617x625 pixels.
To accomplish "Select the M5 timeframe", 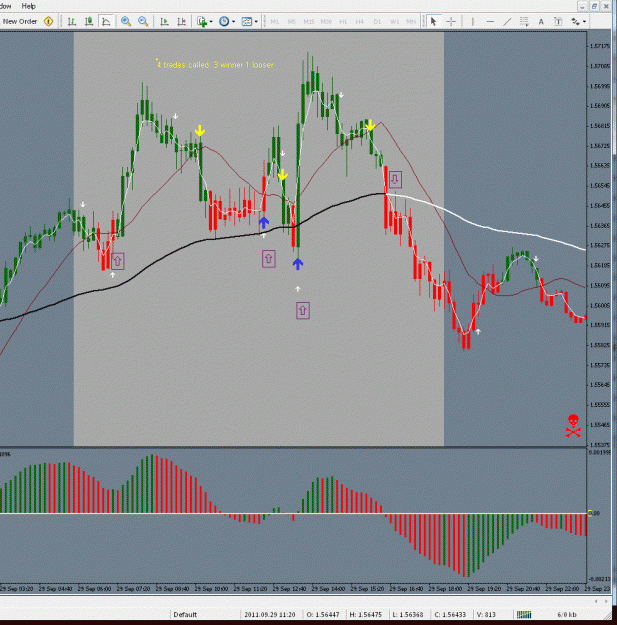I will pos(292,22).
